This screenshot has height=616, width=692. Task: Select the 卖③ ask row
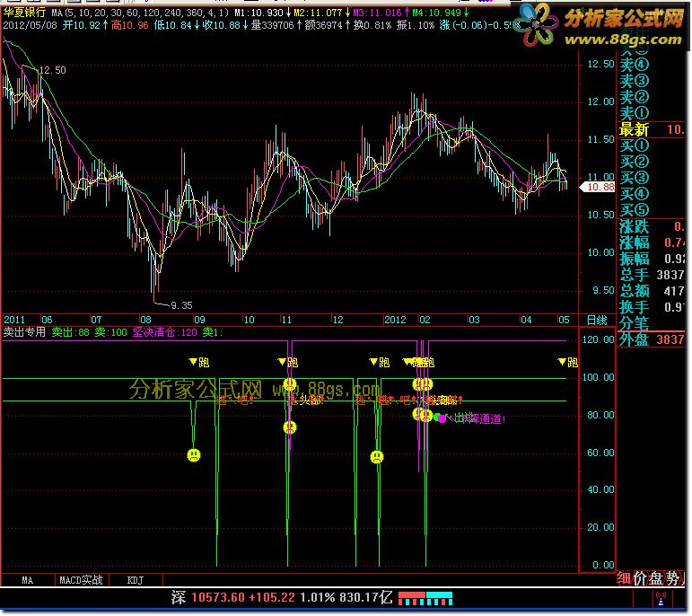(x=653, y=81)
